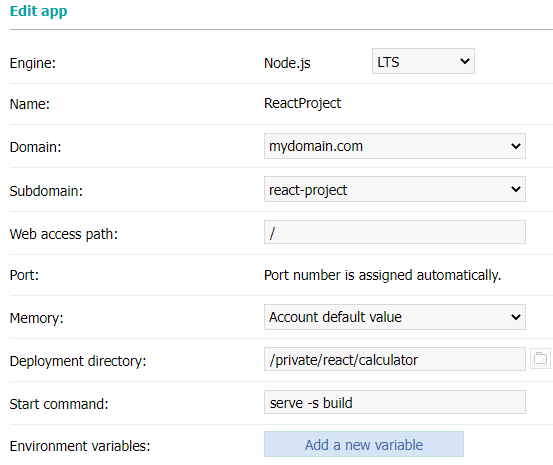Click the Port: label

(24, 275)
